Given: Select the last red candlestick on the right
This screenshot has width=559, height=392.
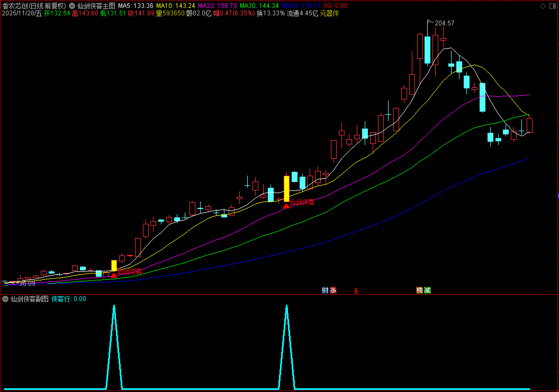Looking at the screenshot, I should (x=529, y=125).
